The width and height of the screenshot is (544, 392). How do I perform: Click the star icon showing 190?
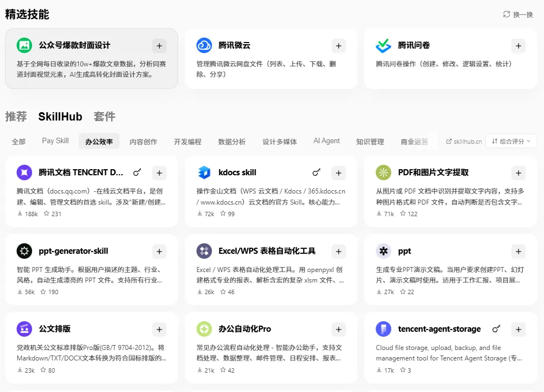43,292
